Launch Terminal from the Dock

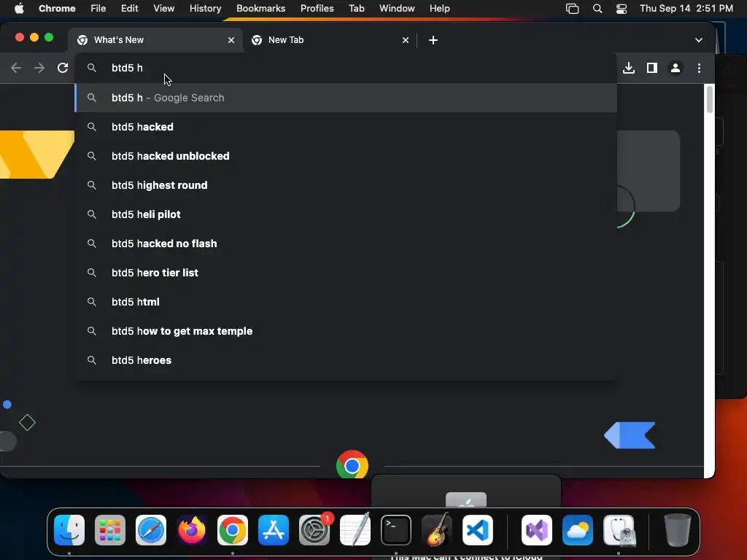[x=396, y=529]
